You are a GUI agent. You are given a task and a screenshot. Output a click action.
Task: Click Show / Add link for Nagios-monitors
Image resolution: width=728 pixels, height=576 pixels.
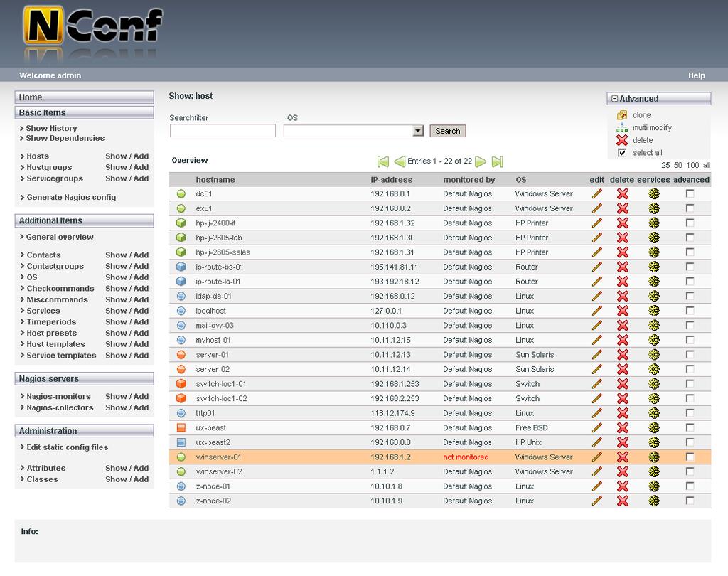coord(127,396)
